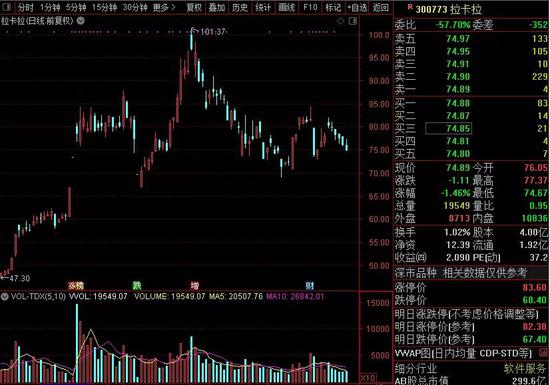Click the 财 event marker

pyautogui.click(x=309, y=285)
